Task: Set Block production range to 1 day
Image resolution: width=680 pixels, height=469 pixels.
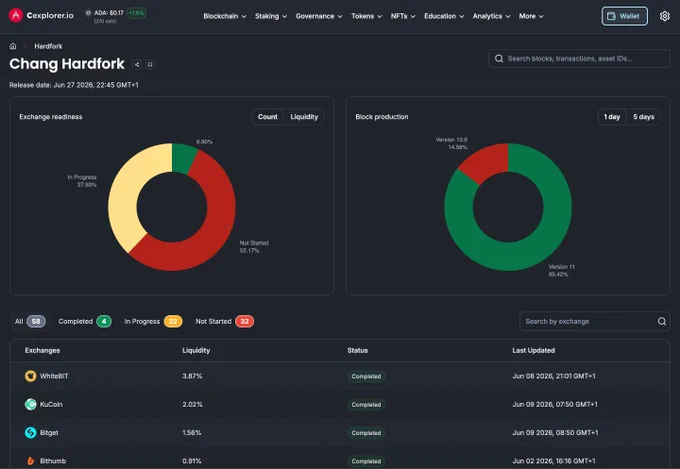Action: (612, 117)
